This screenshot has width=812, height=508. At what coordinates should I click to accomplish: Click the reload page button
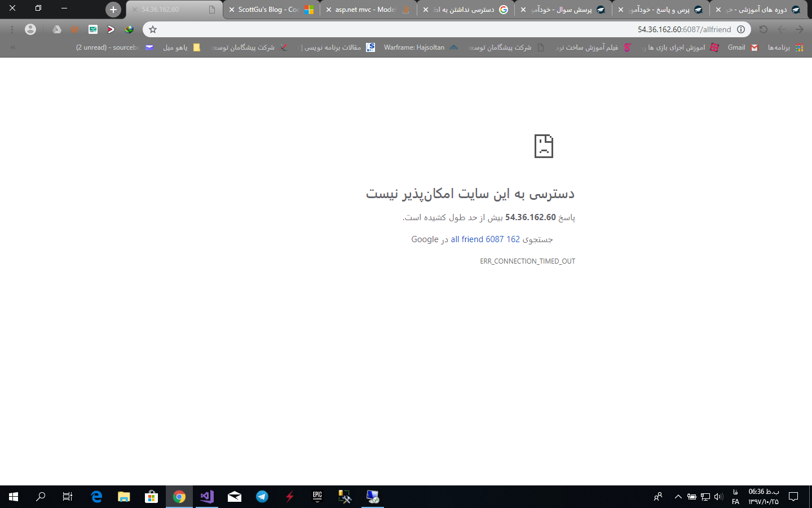point(763,29)
